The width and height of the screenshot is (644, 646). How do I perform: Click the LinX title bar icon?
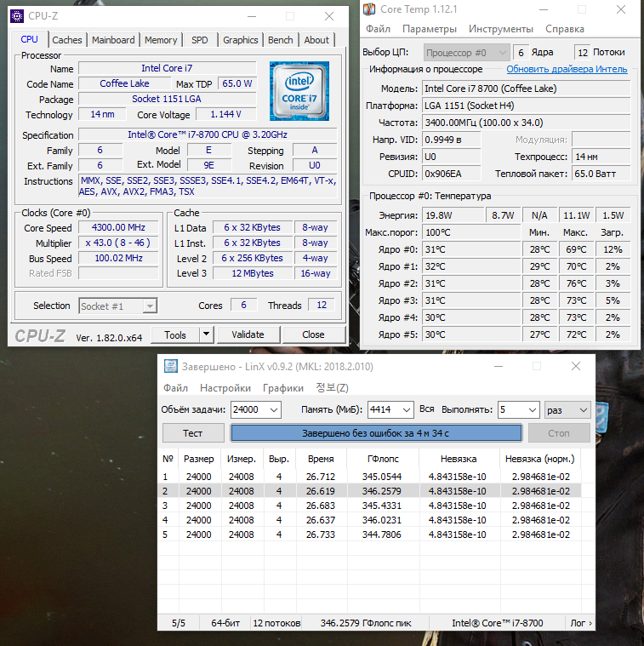[x=170, y=366]
